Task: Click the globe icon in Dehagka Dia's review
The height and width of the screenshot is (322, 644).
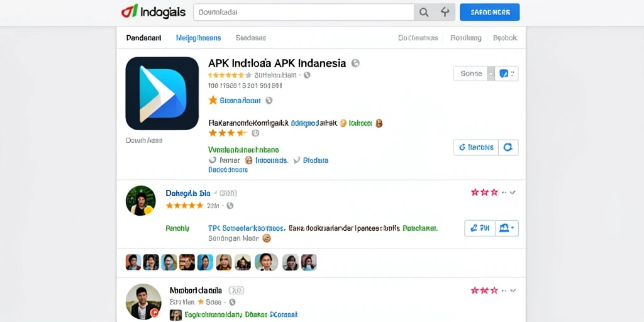Action: 230,206
